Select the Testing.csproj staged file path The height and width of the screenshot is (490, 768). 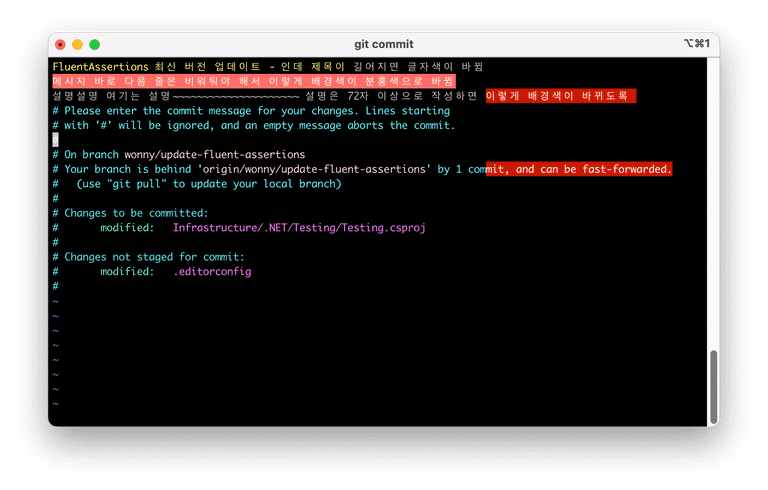click(299, 228)
